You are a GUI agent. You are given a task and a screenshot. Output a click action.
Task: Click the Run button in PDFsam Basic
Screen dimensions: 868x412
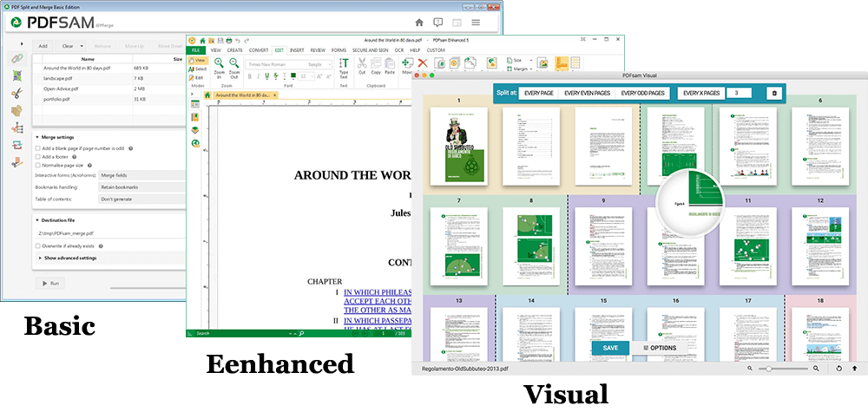[x=50, y=283]
